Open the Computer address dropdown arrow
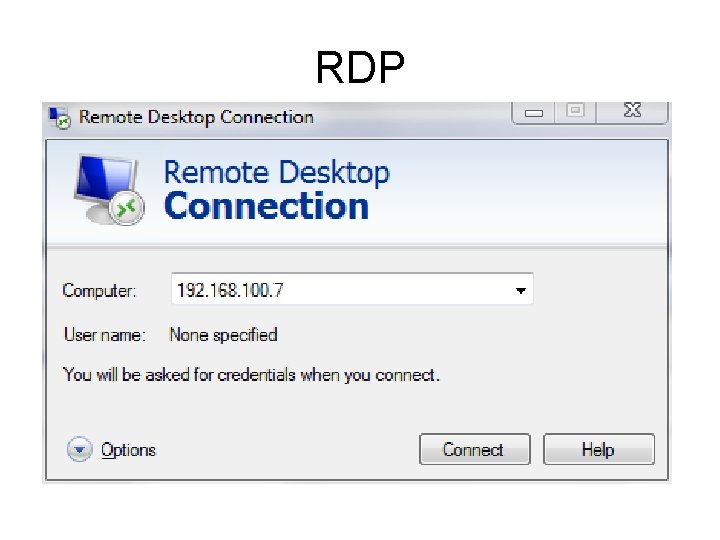 click(520, 290)
